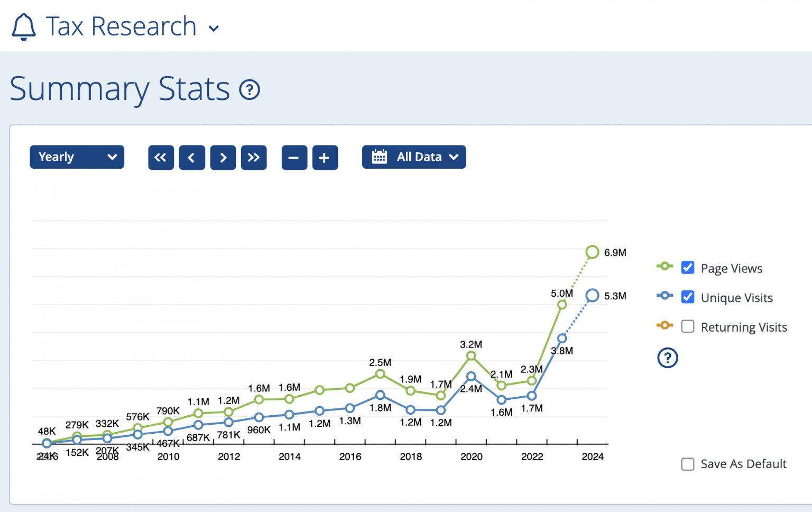Jump to earliest period with double-left arrows

point(161,158)
